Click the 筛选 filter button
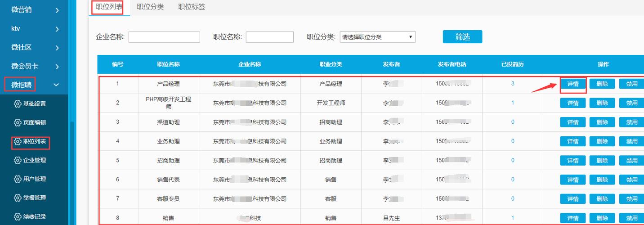Image resolution: width=644 pixels, height=225 pixels. (462, 37)
